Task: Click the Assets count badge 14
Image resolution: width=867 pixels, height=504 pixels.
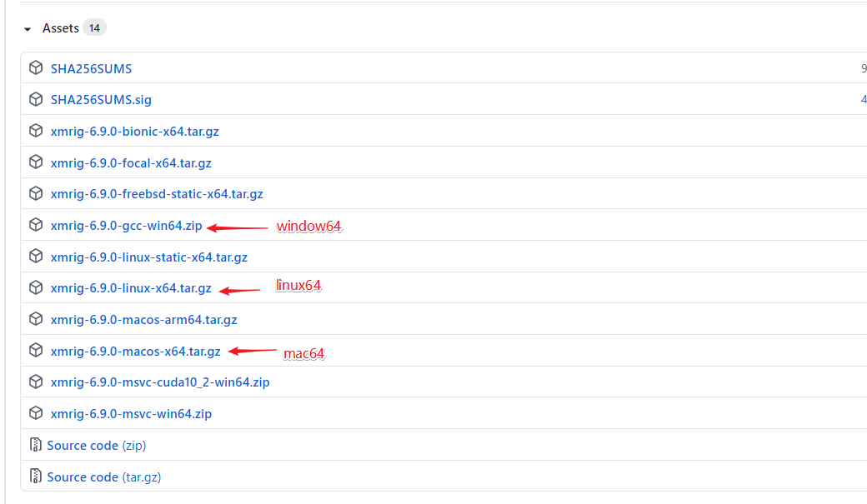Action: click(94, 28)
